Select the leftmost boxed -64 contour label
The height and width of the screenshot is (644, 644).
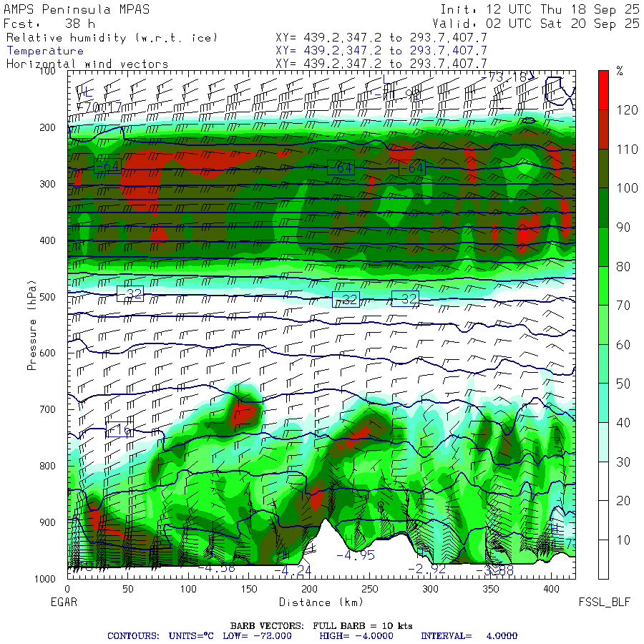[x=107, y=165]
